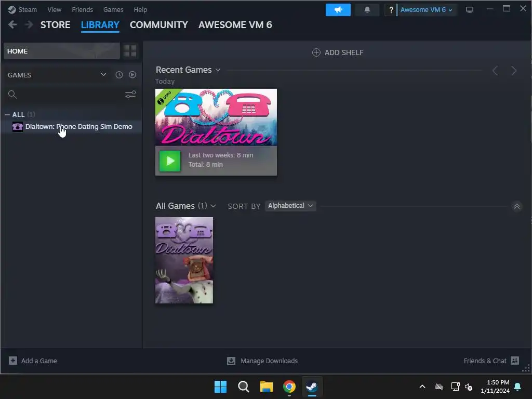Open the Steam menu
Image resolution: width=532 pixels, height=399 pixels.
click(x=28, y=10)
